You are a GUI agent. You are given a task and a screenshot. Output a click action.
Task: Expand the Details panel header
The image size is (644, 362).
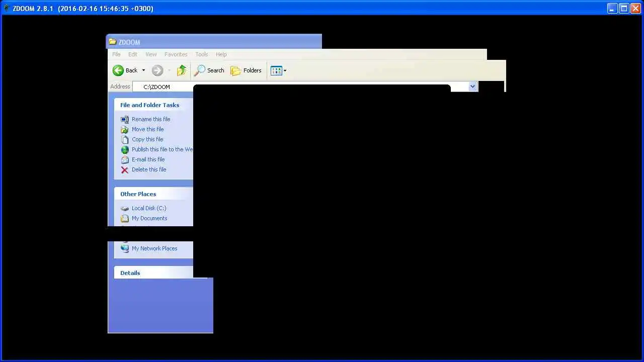click(x=153, y=273)
